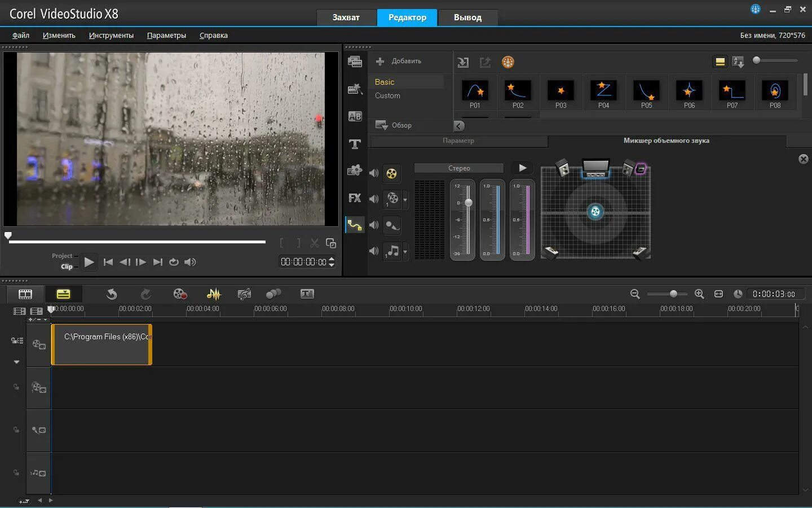This screenshot has width=812, height=508.
Task: Fit project in timeline window
Action: (x=718, y=294)
